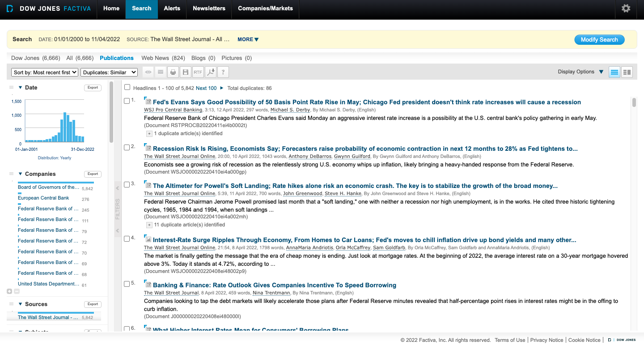Image resolution: width=644 pixels, height=345 pixels.
Task: Collapse the Sources filter section
Action: pos(20,304)
